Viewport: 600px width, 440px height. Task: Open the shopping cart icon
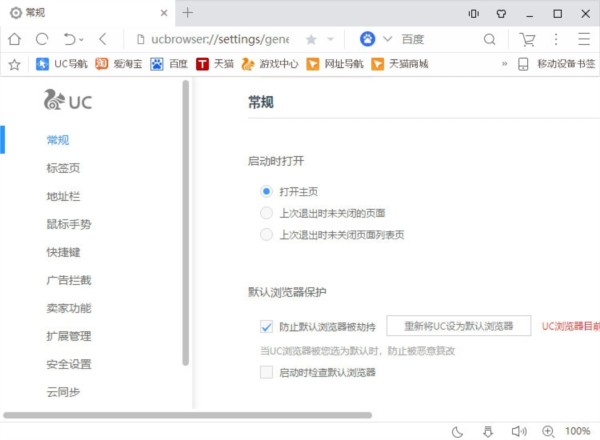(x=527, y=39)
